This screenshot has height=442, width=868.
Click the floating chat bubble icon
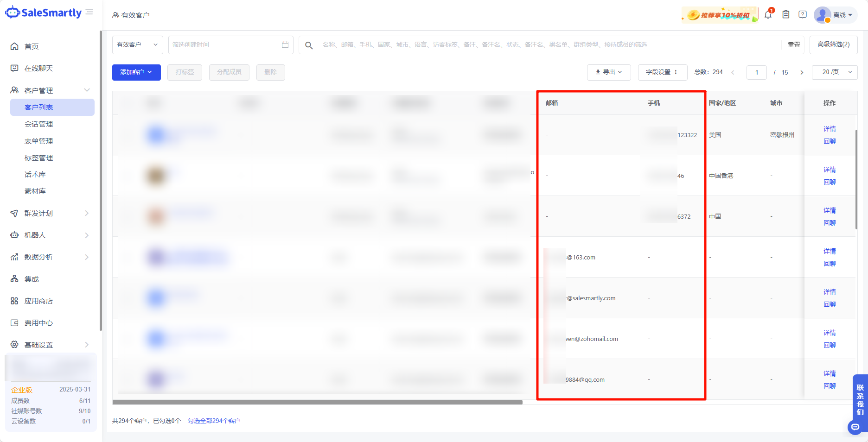pos(855,427)
